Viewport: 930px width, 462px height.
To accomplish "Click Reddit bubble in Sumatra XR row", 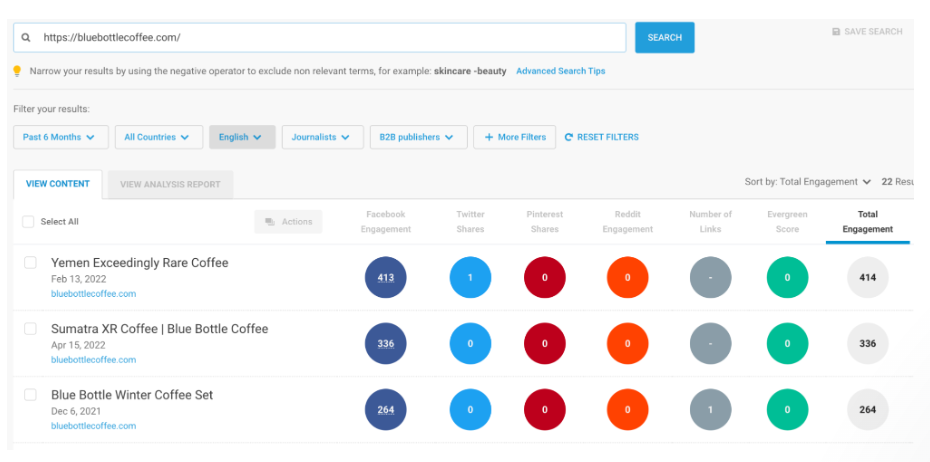I will click(628, 343).
